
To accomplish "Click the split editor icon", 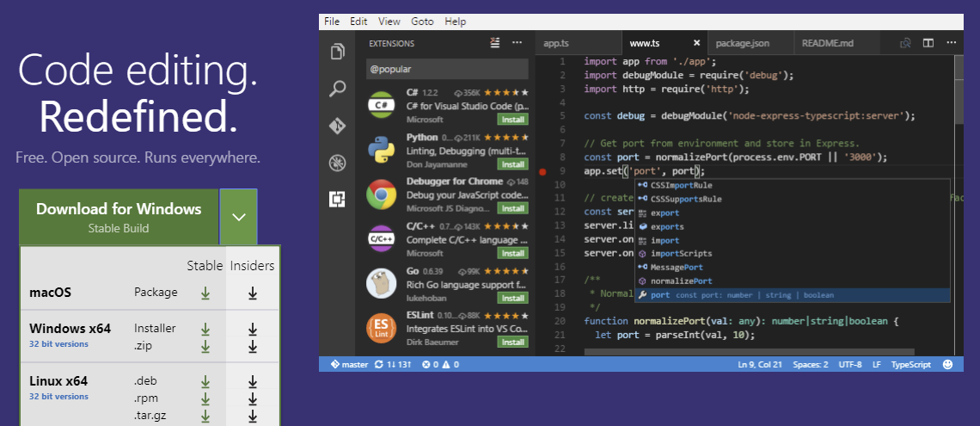I will pyautogui.click(x=928, y=43).
